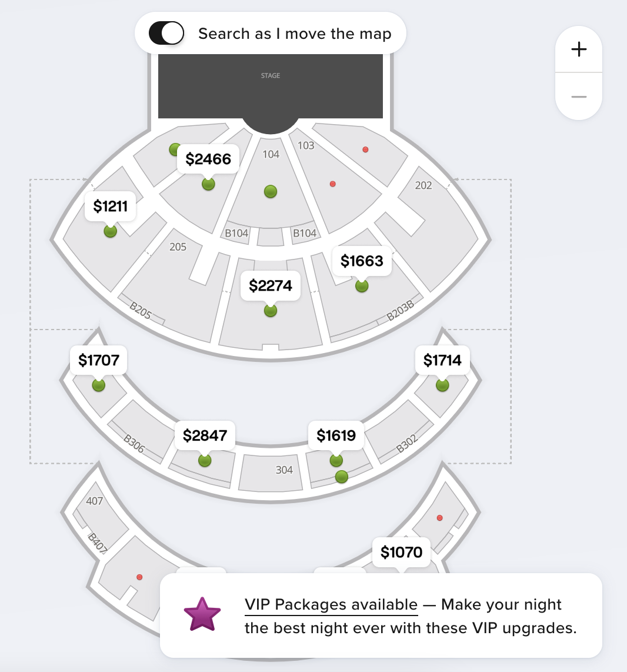Screen dimensions: 627x672
Task: Select the green marker in section 104
Action: point(271,191)
